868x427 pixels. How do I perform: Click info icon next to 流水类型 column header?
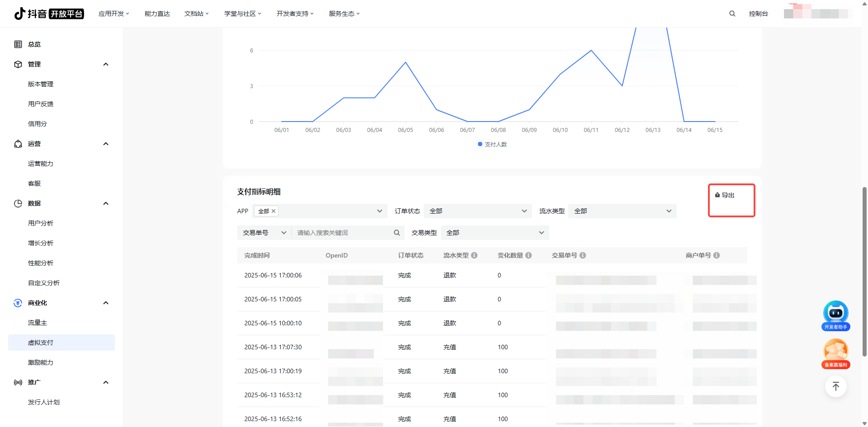(x=474, y=255)
